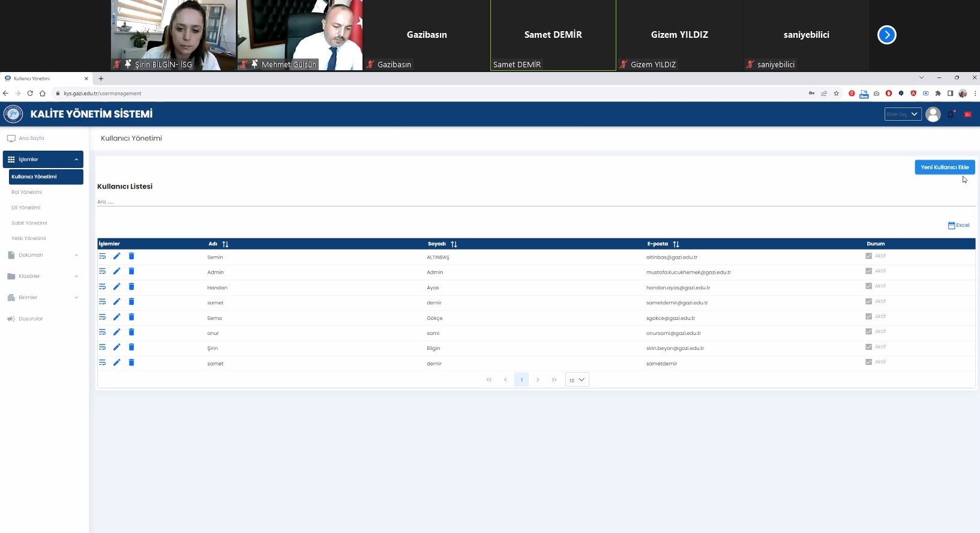Expand the Doküman sidebar section
This screenshot has width=980, height=533.
tap(43, 255)
